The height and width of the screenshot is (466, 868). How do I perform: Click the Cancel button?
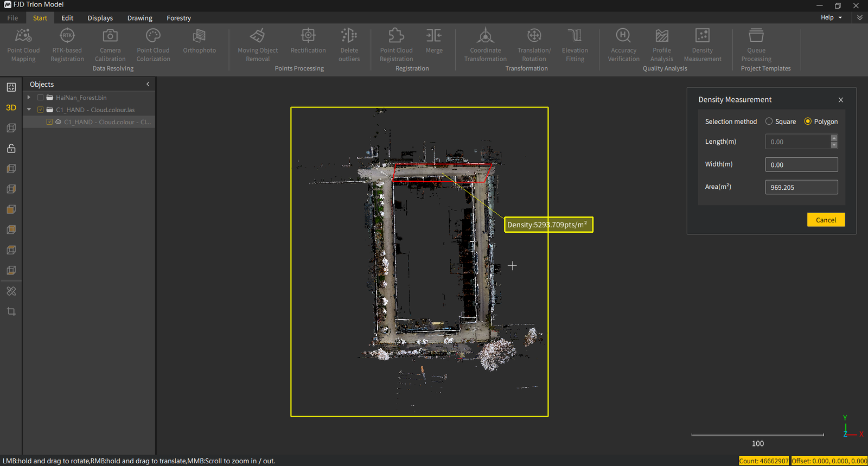(x=826, y=220)
